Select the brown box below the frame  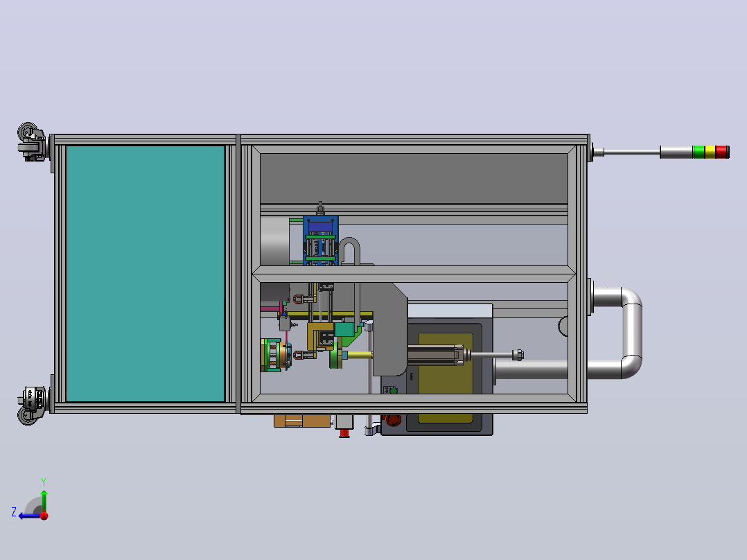(301, 421)
